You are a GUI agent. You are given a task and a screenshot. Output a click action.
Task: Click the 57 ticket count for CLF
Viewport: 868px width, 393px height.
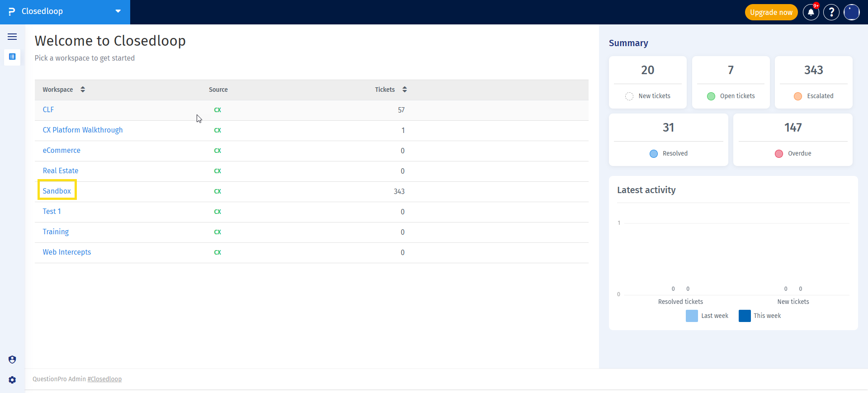tap(401, 110)
